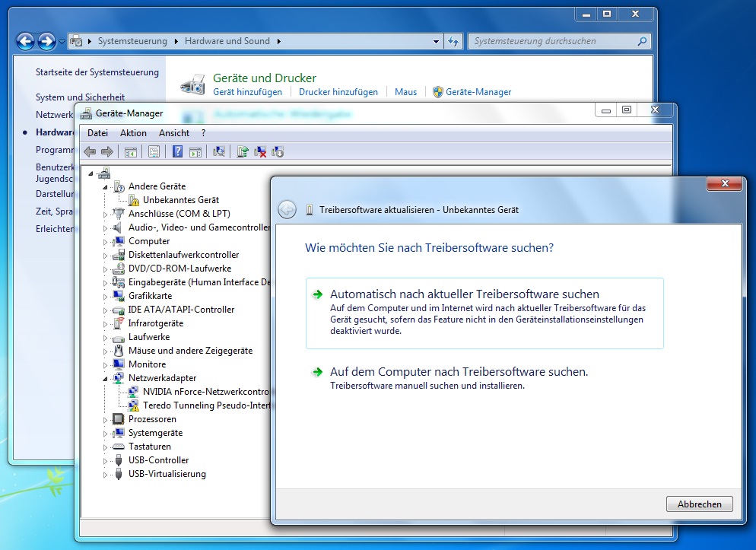756x550 pixels.
Task: Expand the USB-Controller category
Action: [105, 460]
